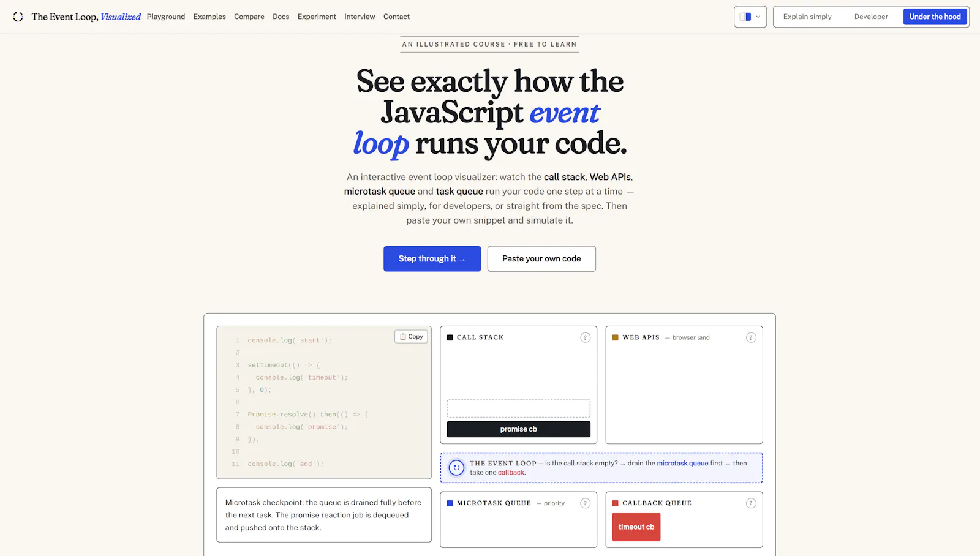Open Web APIs help icon
The image size is (980, 556).
pyautogui.click(x=751, y=337)
